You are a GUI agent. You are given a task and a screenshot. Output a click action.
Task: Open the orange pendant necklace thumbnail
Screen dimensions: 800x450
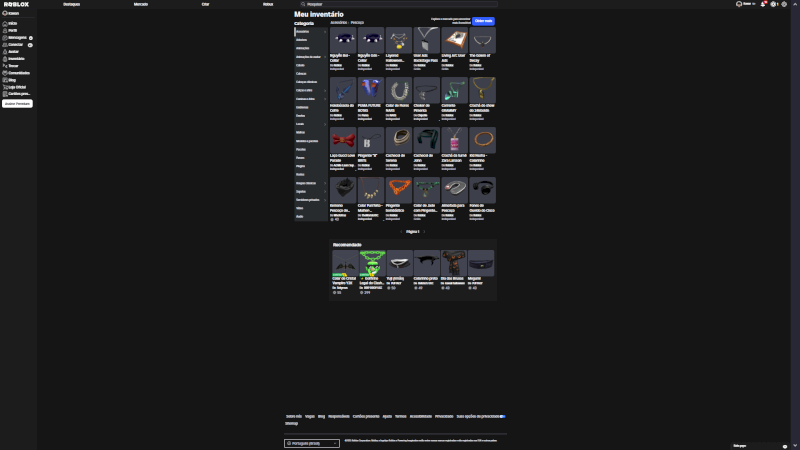tap(399, 190)
